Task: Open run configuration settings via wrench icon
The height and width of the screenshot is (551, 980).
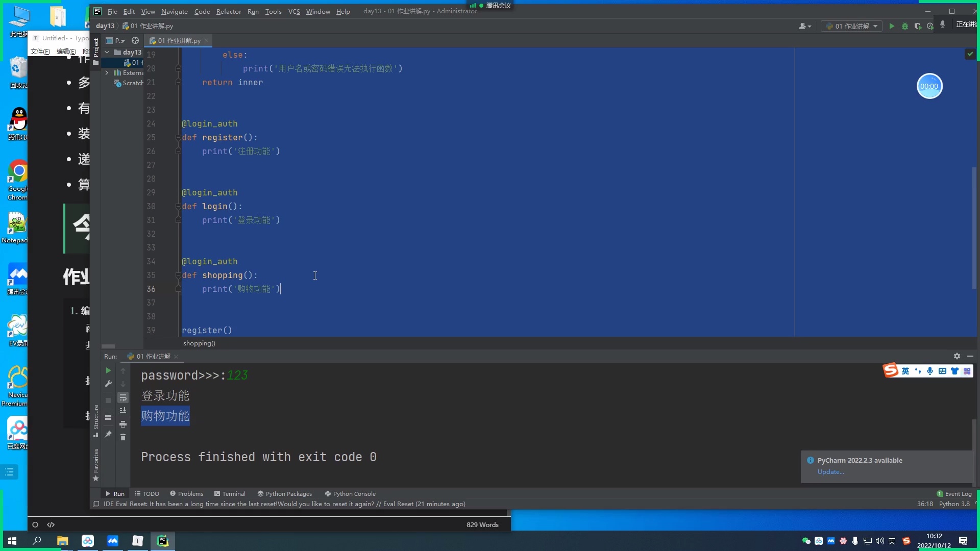Action: point(108,384)
